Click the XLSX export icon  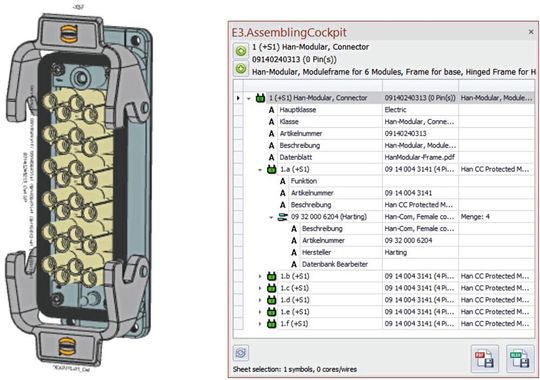520,359
